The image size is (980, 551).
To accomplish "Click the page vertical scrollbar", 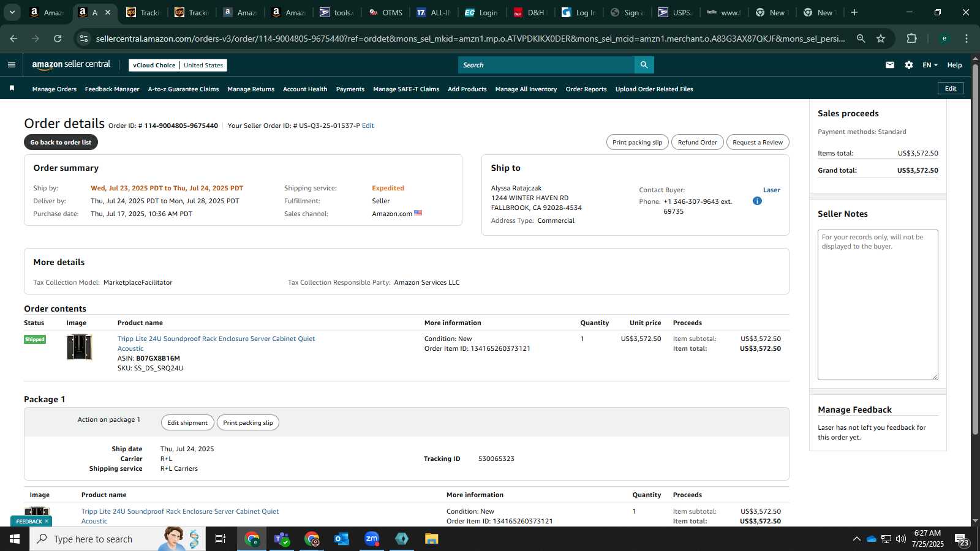I will tap(975, 250).
